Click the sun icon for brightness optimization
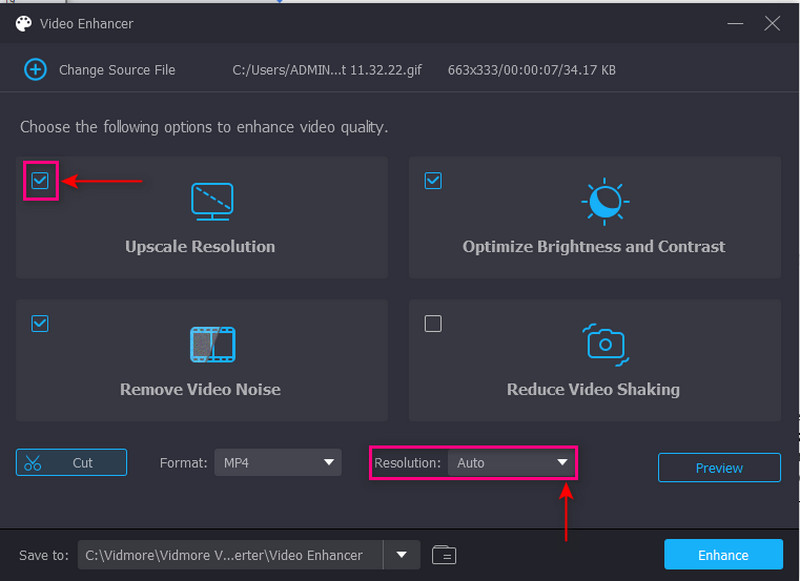Screen dimensions: 800x581 [x=605, y=200]
